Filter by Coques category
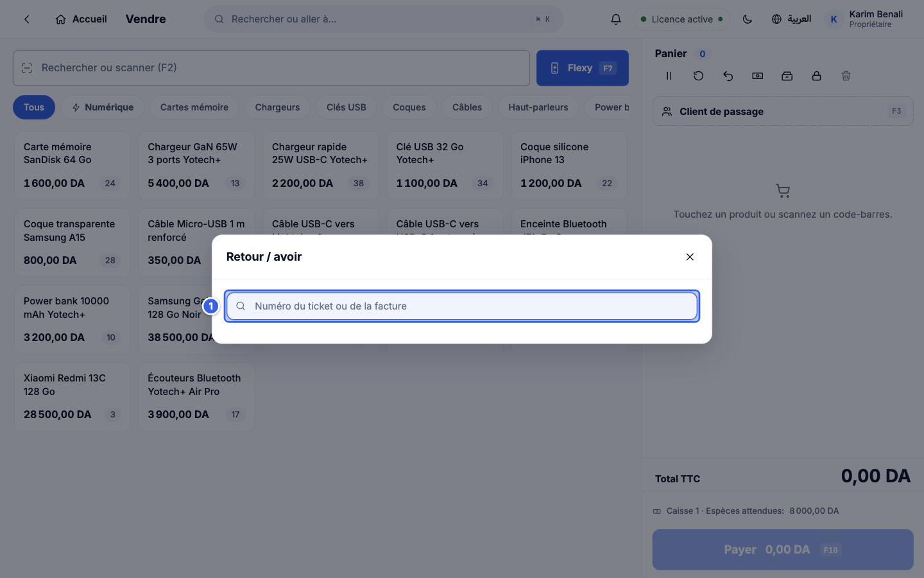The width and height of the screenshot is (924, 578). (409, 107)
